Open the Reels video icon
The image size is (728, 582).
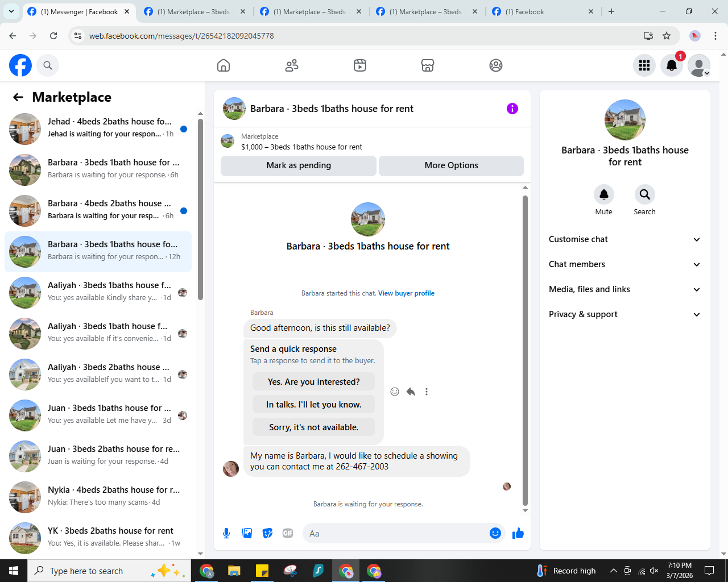click(x=360, y=65)
